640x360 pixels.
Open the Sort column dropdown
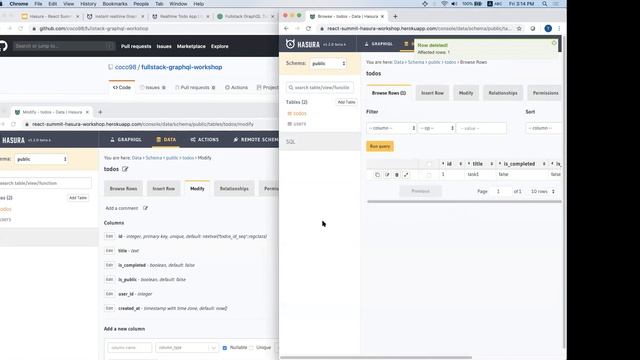pos(543,128)
